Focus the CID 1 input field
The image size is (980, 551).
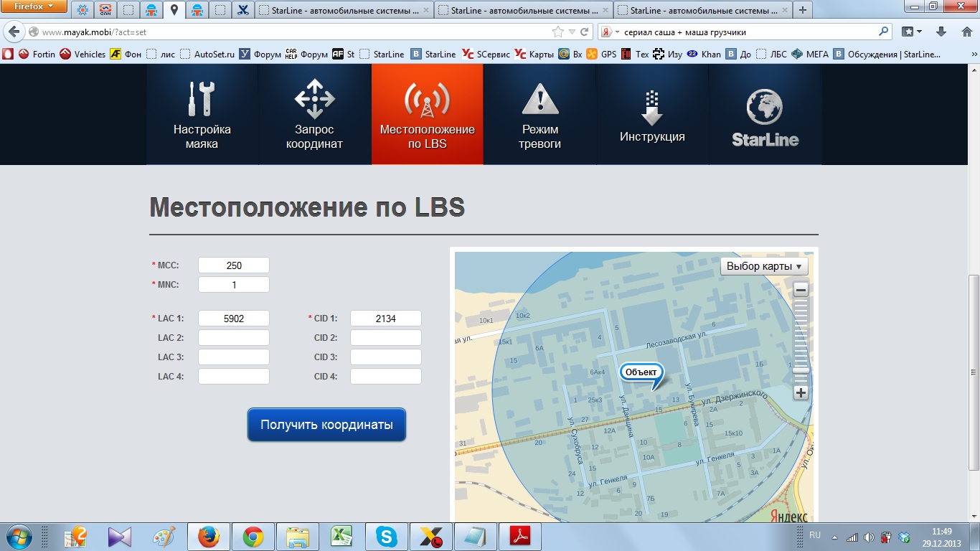385,319
